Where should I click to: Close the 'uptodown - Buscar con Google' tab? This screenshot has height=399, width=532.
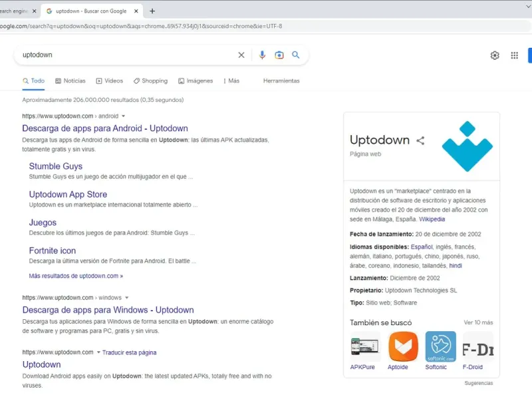click(x=136, y=11)
